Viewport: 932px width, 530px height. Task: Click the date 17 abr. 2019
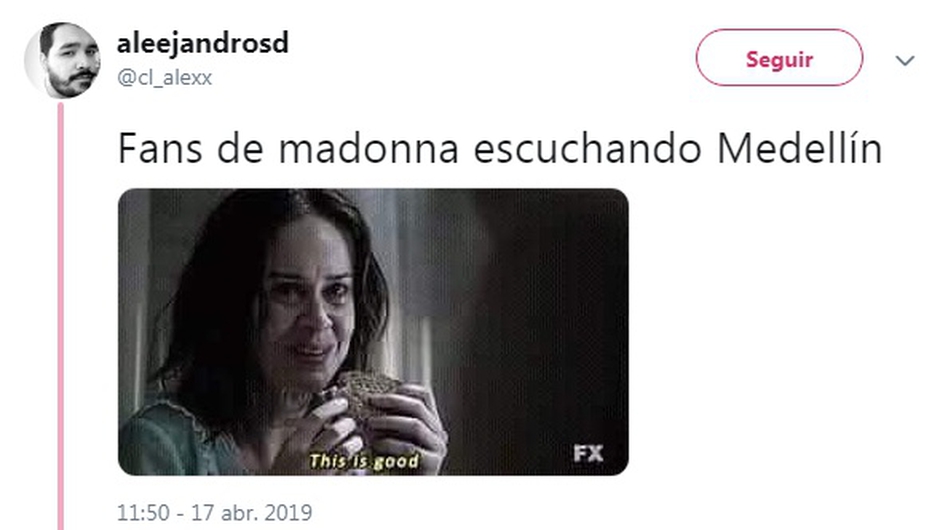(251, 512)
